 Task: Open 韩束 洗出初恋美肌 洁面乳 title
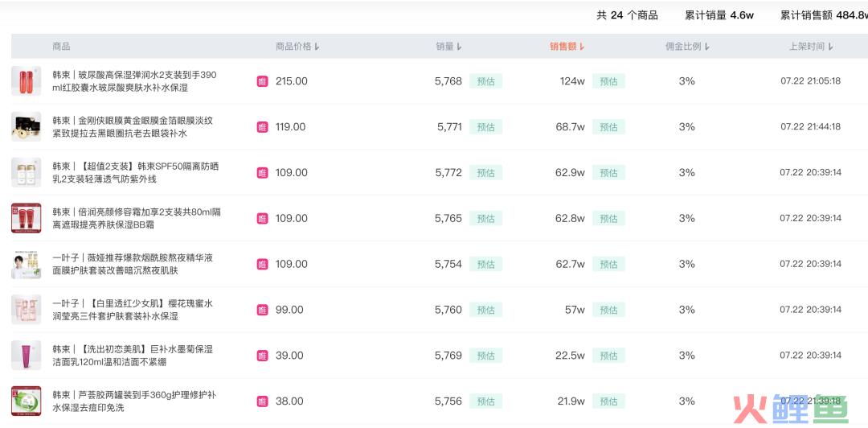coord(133,356)
